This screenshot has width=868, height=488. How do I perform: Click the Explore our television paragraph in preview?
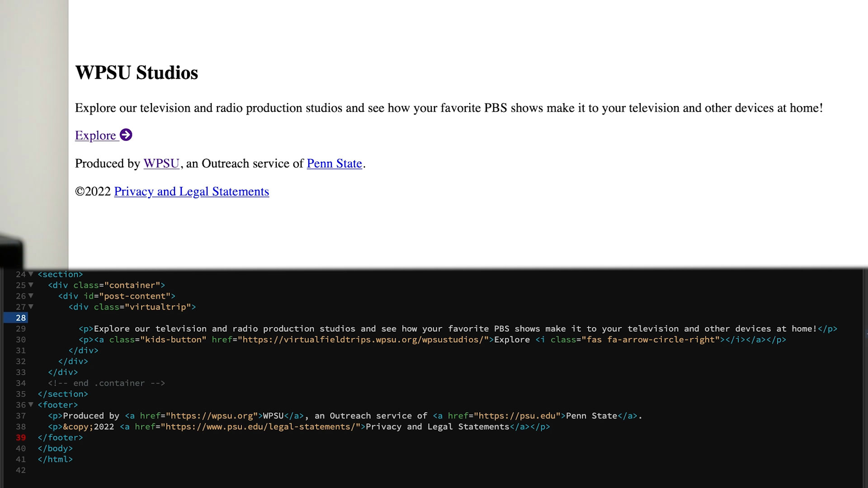pyautogui.click(x=449, y=108)
